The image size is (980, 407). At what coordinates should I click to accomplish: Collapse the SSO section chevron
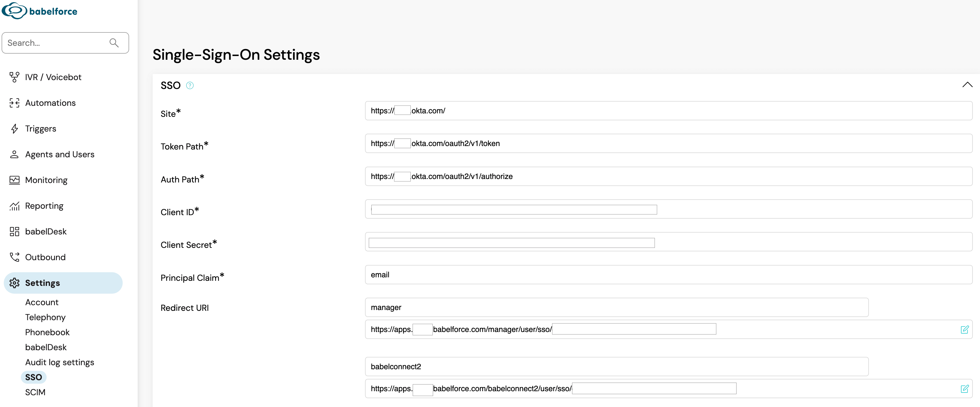[967, 84]
